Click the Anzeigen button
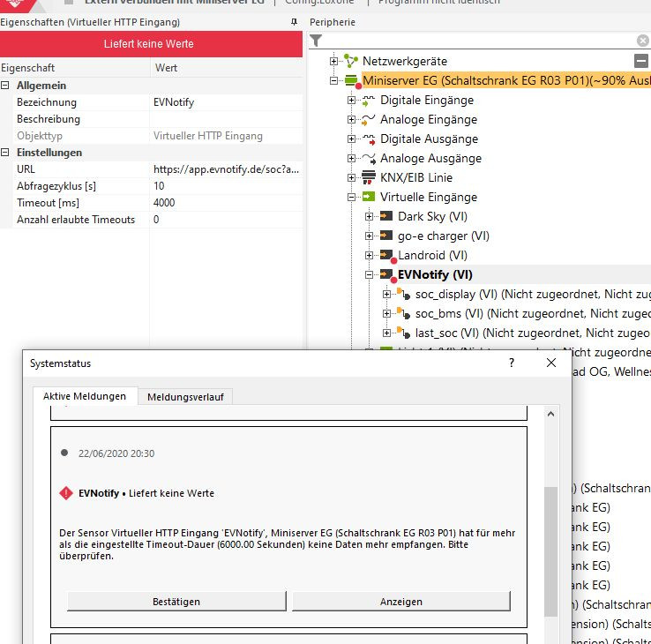The height and width of the screenshot is (644, 651). click(x=401, y=602)
